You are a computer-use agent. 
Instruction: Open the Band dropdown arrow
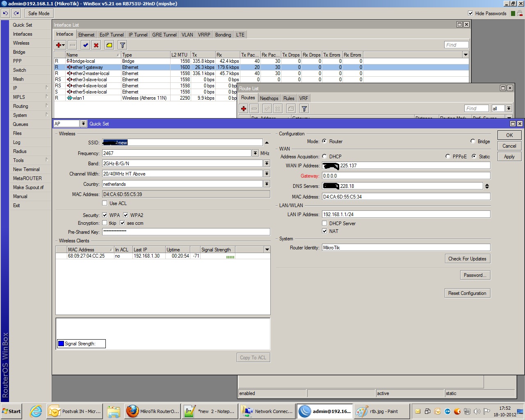[267, 163]
